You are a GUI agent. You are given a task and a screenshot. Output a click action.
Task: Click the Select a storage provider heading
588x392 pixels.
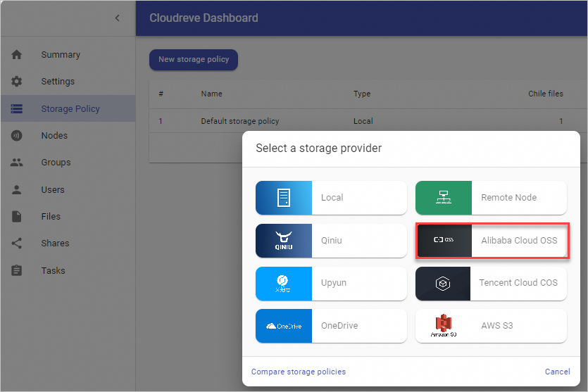tap(319, 148)
